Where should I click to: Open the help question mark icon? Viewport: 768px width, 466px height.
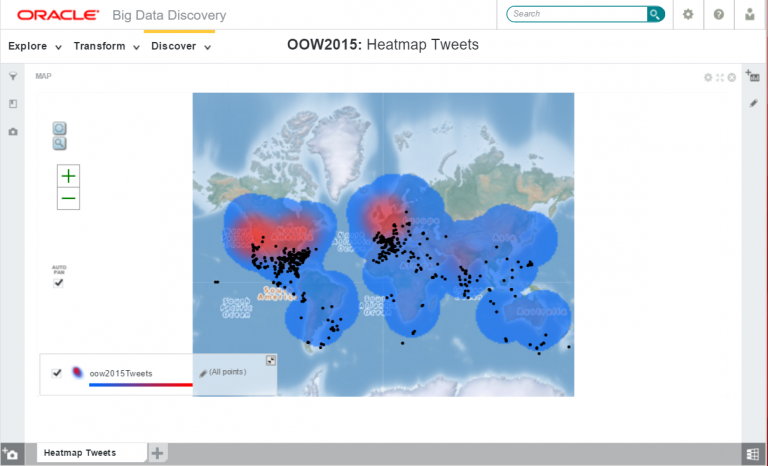719,14
